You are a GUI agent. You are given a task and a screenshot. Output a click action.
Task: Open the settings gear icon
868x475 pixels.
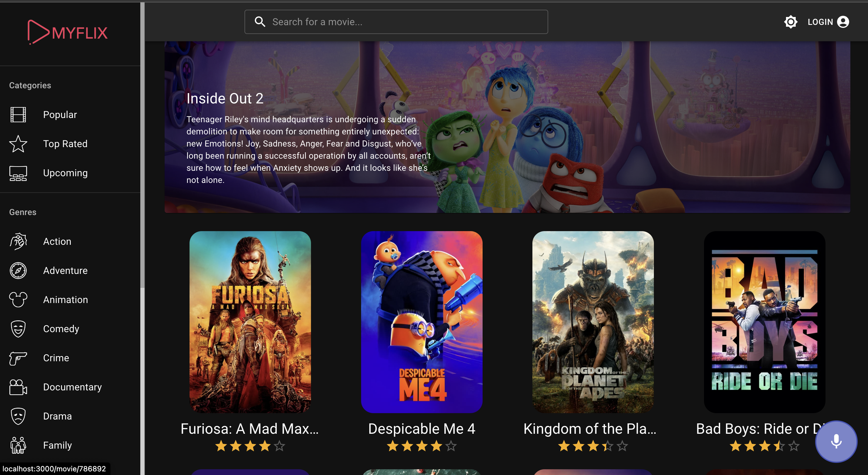click(791, 22)
